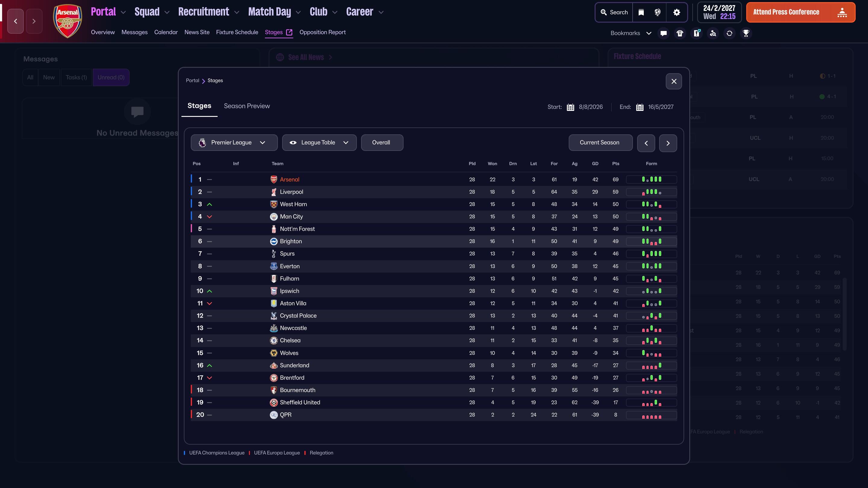Click the Current Season button
The width and height of the screenshot is (868, 488).
point(600,142)
